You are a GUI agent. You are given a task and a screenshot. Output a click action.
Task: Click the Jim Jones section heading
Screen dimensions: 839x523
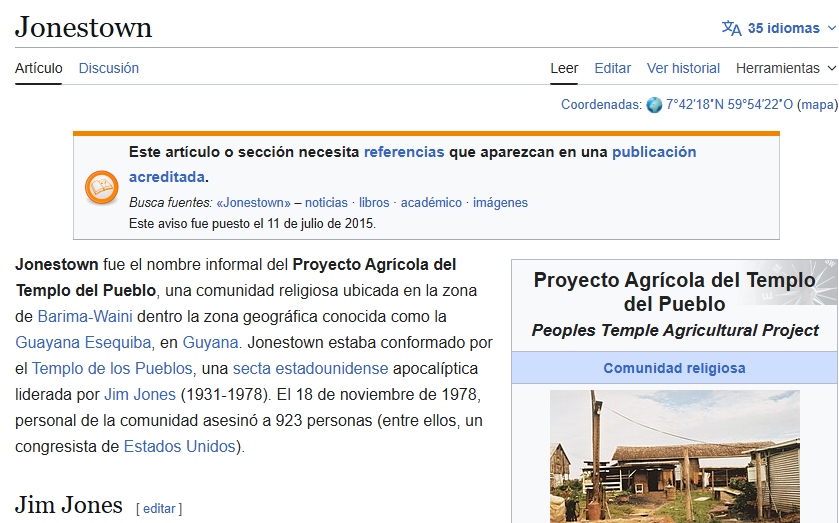pyautogui.click(x=69, y=505)
